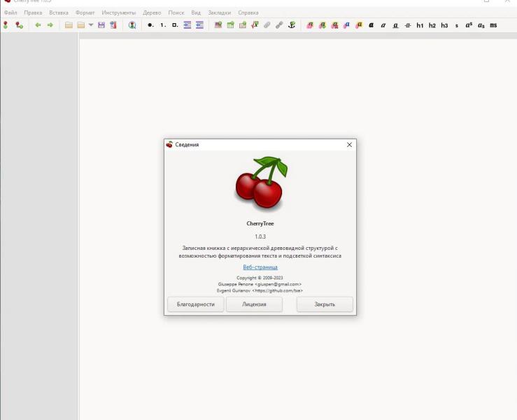The height and width of the screenshot is (420, 517).
Task: Insert an anchor via toolbar
Action: point(292,25)
